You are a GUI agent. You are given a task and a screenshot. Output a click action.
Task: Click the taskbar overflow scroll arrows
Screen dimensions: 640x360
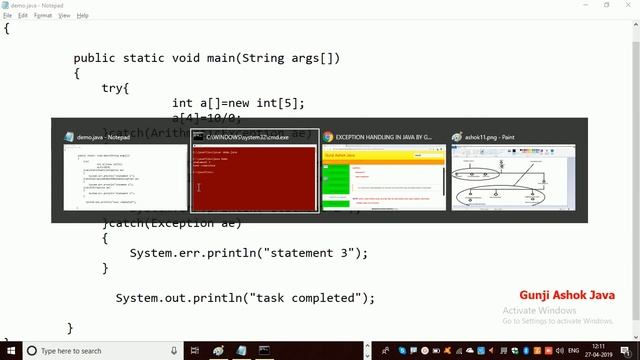(x=367, y=351)
